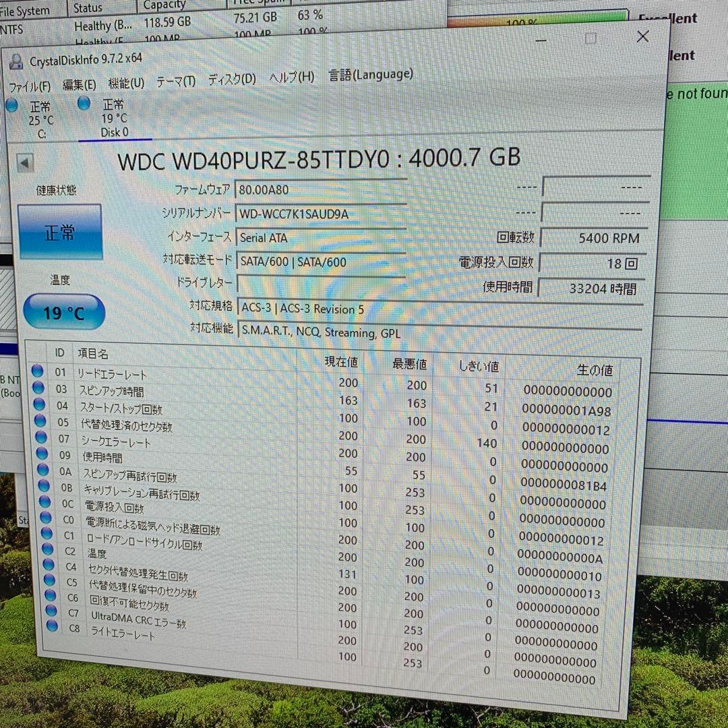728x728 pixels.
Task: Open the 言語(Language) menu
Action: [x=371, y=74]
